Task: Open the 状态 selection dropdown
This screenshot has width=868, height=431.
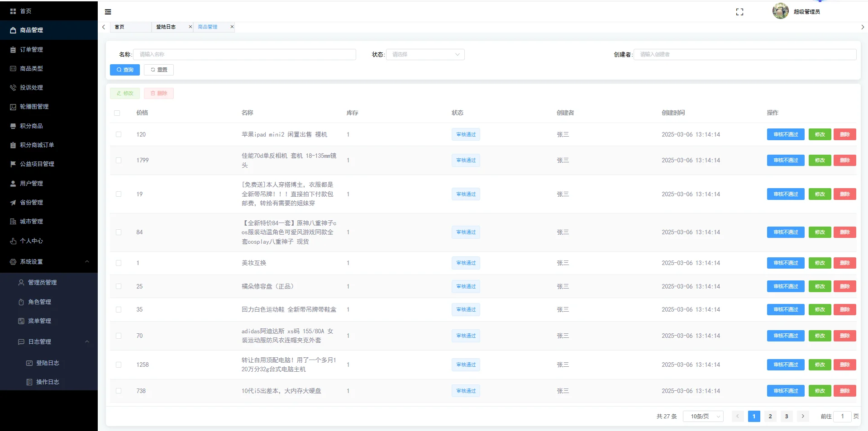Action: tap(424, 54)
